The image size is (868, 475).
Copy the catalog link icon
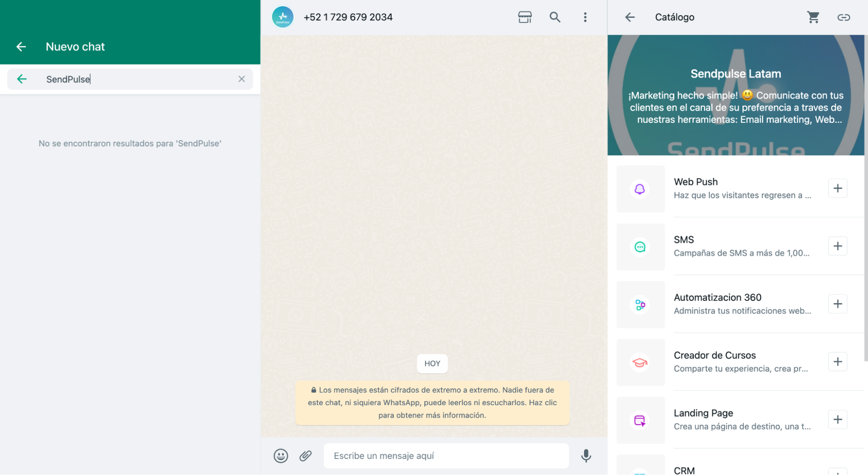(x=843, y=17)
